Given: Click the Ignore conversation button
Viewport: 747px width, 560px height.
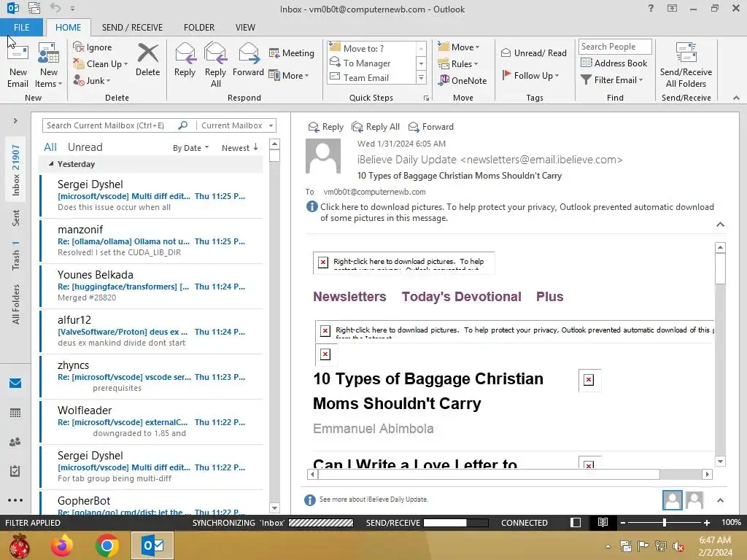Looking at the screenshot, I should (x=93, y=47).
